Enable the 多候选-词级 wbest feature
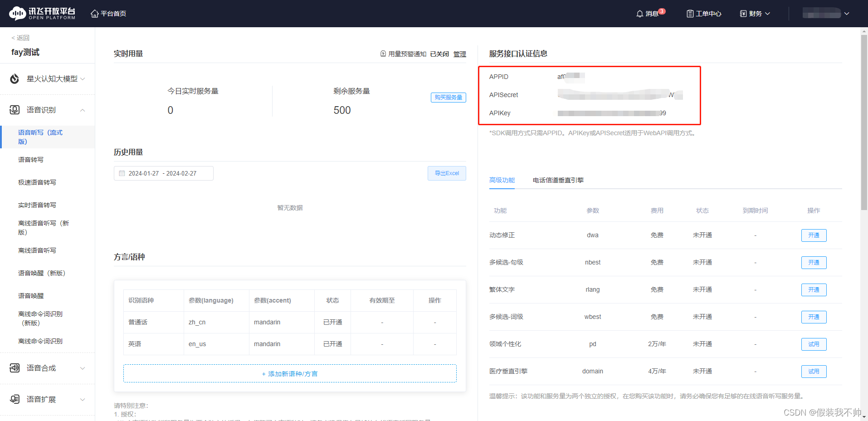Image resolution: width=868 pixels, height=421 pixels. click(814, 317)
